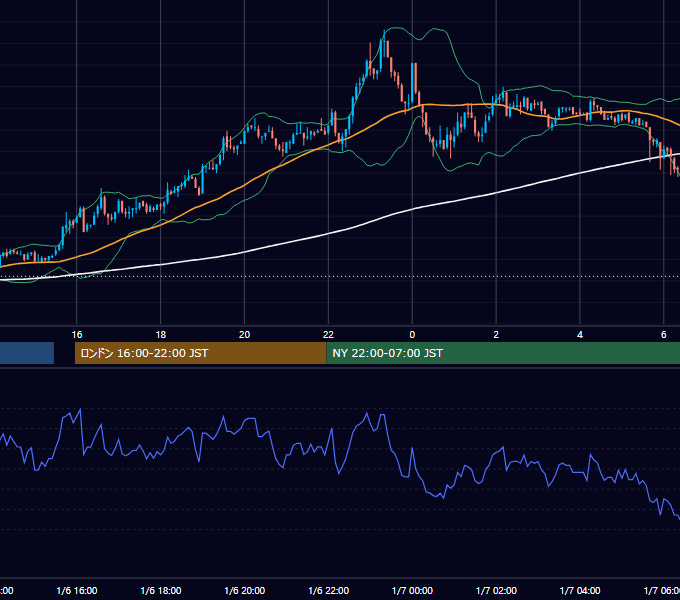Click the 1/6 16:00 date label
680x600 pixels.
[x=77, y=590]
